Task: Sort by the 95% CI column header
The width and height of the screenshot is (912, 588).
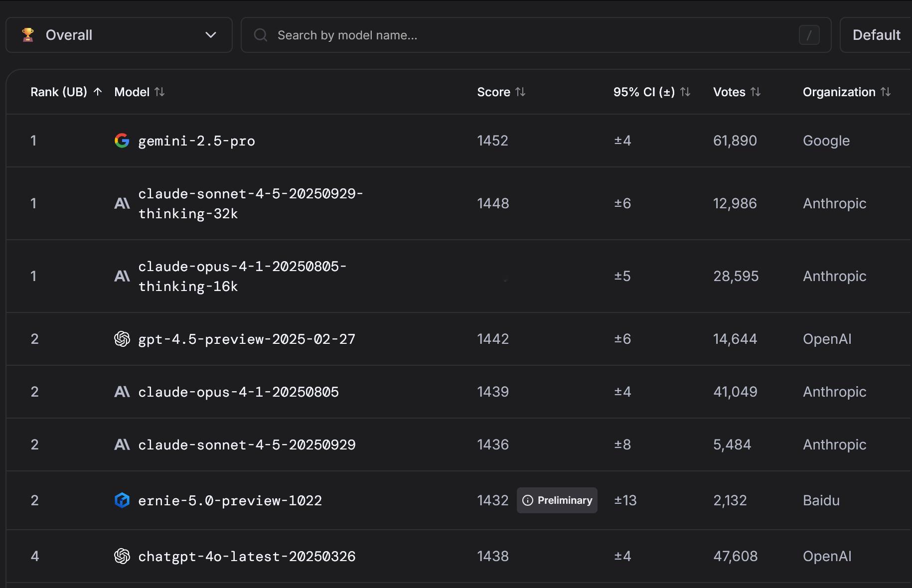Action: click(644, 92)
